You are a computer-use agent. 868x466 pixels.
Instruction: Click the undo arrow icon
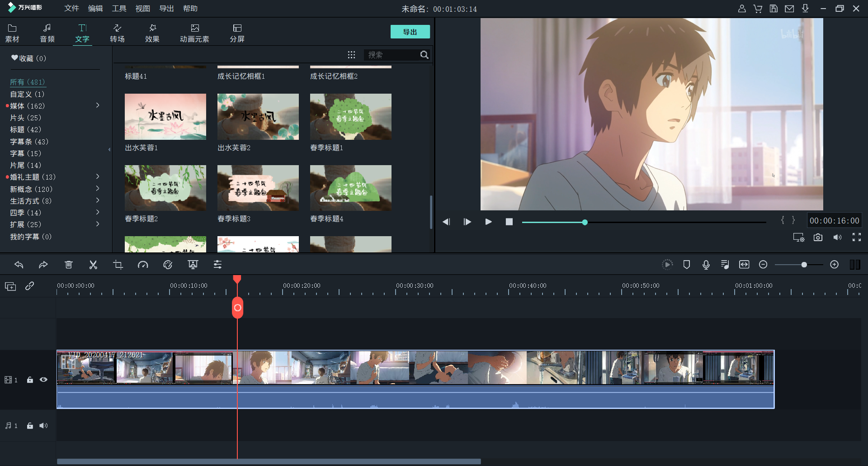(x=19, y=265)
